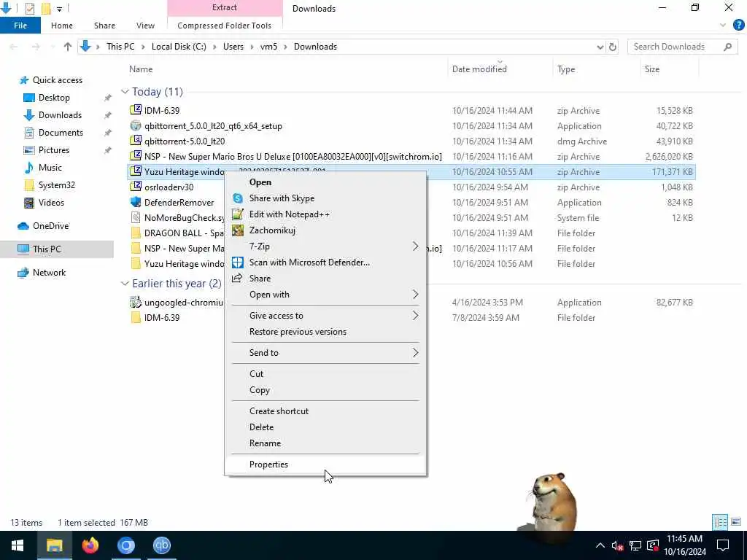Open the Chromium browser taskbar icon
This screenshot has height=560, width=747.
[125, 545]
